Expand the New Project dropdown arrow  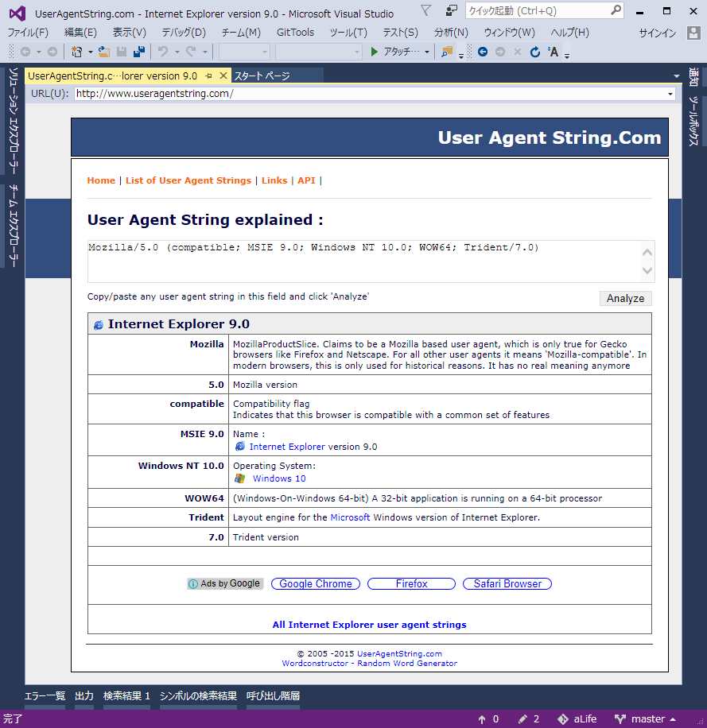90,52
